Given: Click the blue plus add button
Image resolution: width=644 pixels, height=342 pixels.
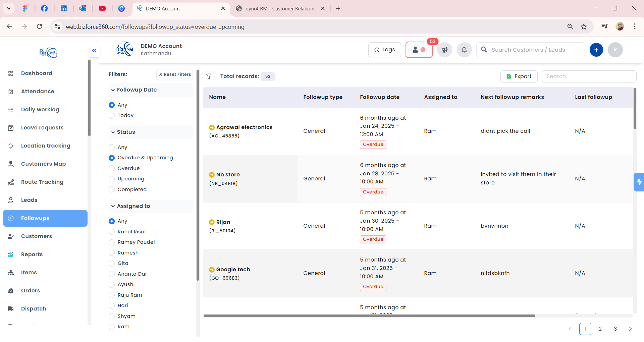Looking at the screenshot, I should point(596,50).
